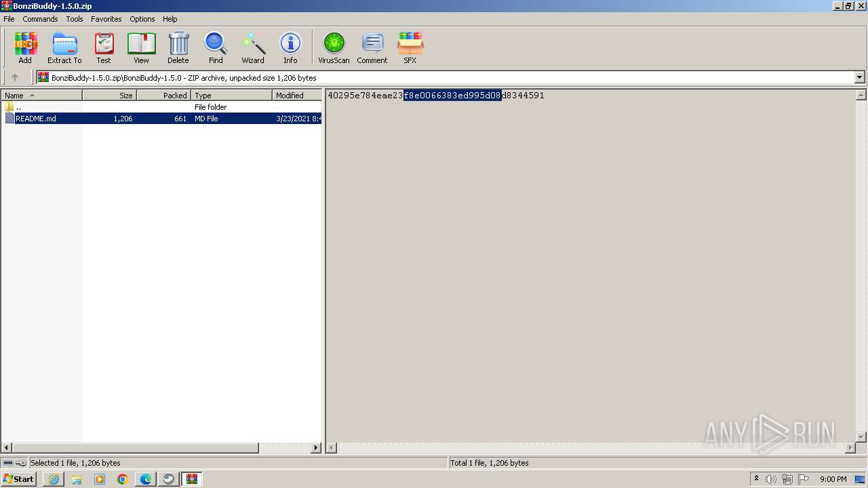868x488 pixels.
Task: Click the WinRAR taskbar button
Action: click(192, 479)
